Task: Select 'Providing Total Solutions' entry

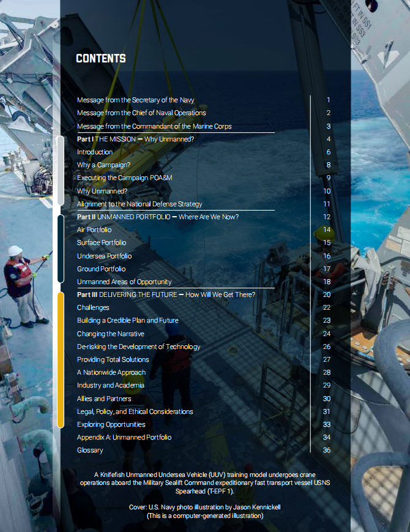Action: click(113, 359)
